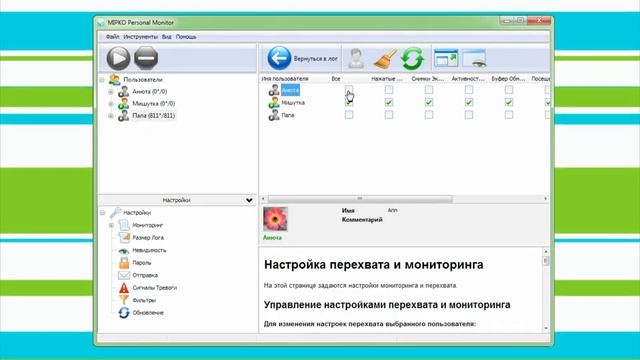Viewport: 640px width, 360px height.
Task: Expand the Мишутка tree node
Action: 111,104
